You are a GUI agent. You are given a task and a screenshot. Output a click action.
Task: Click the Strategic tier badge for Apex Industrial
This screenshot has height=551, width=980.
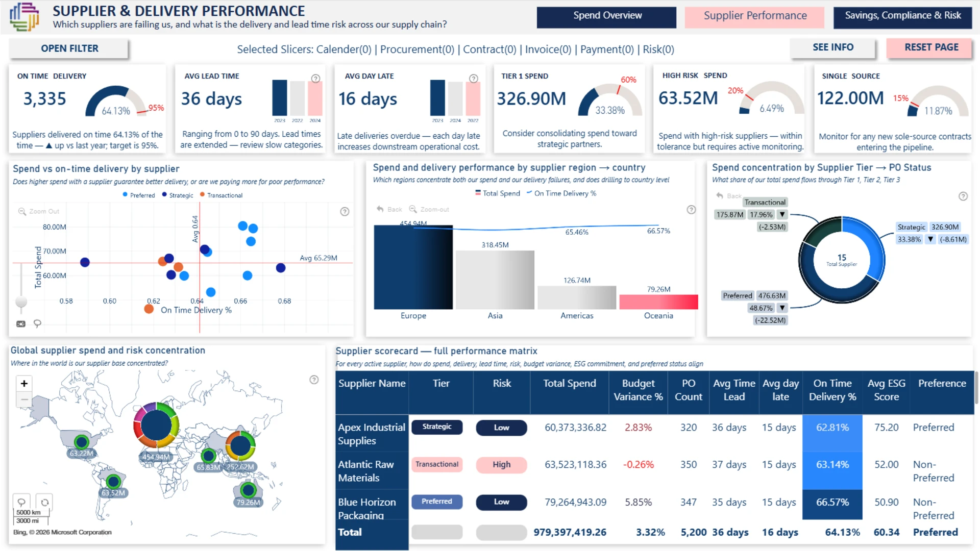coord(437,427)
